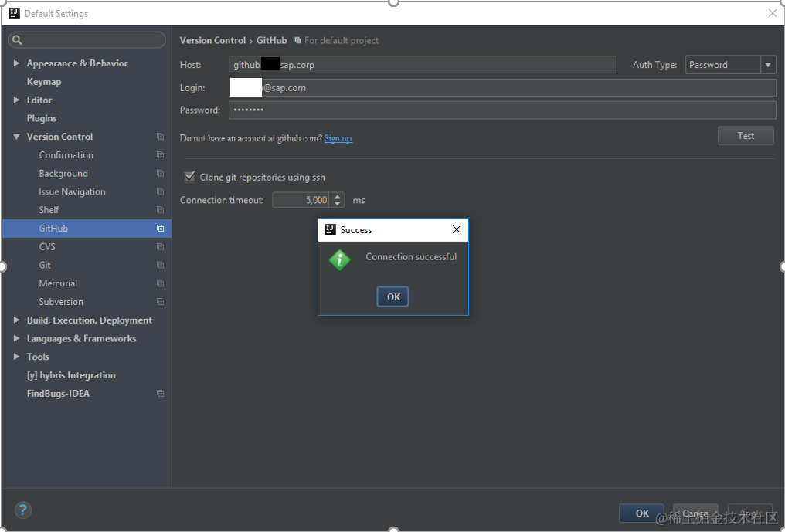Image resolution: width=785 pixels, height=532 pixels.
Task: Increase connection timeout with up arrow
Action: pyautogui.click(x=338, y=197)
